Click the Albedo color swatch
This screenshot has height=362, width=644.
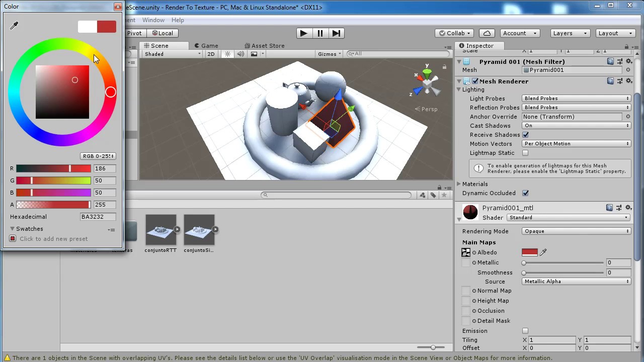[530, 252]
